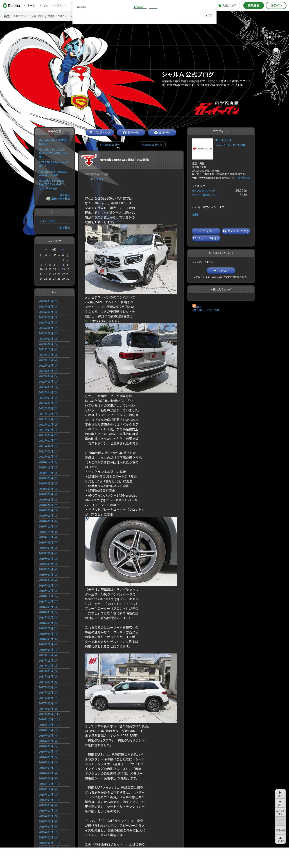Click the 新規登録 button
This screenshot has width=289, height=868.
point(253,5)
